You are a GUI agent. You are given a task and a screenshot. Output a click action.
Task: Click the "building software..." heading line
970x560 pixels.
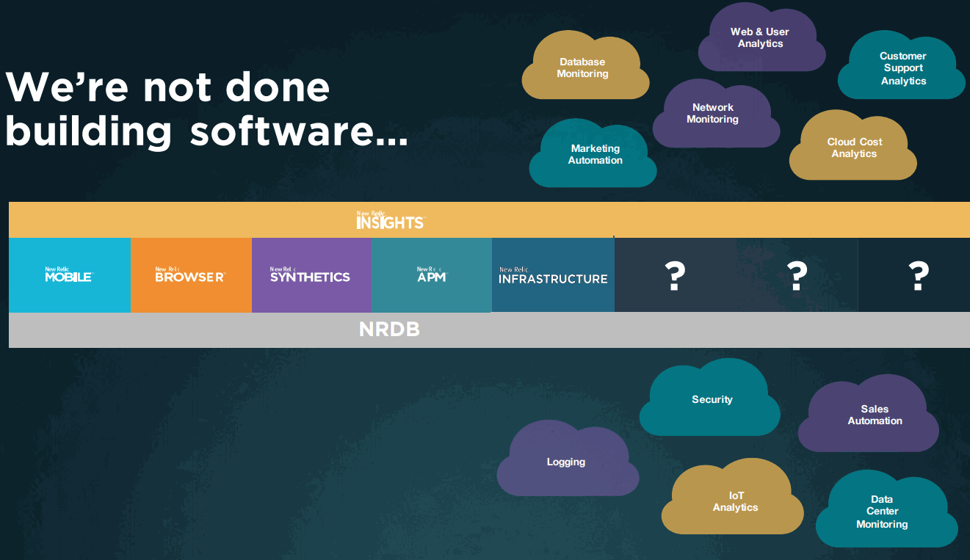206,132
